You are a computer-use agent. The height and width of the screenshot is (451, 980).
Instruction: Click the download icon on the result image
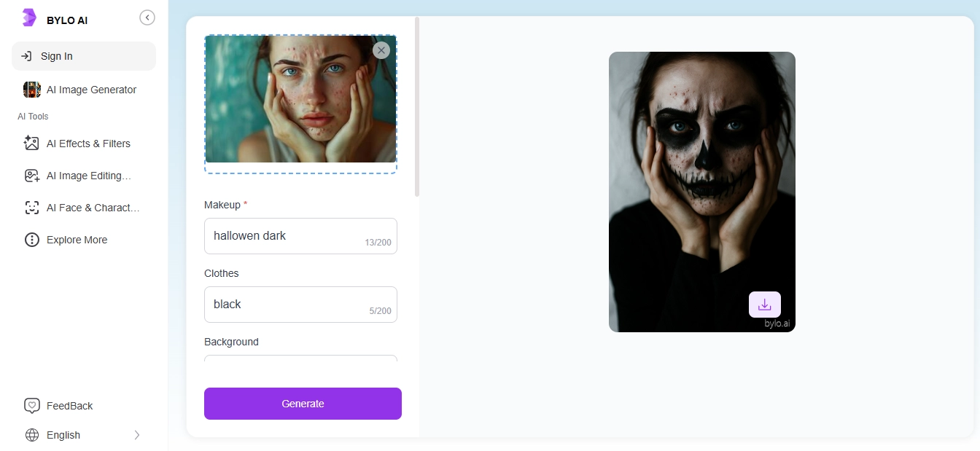[x=763, y=305]
